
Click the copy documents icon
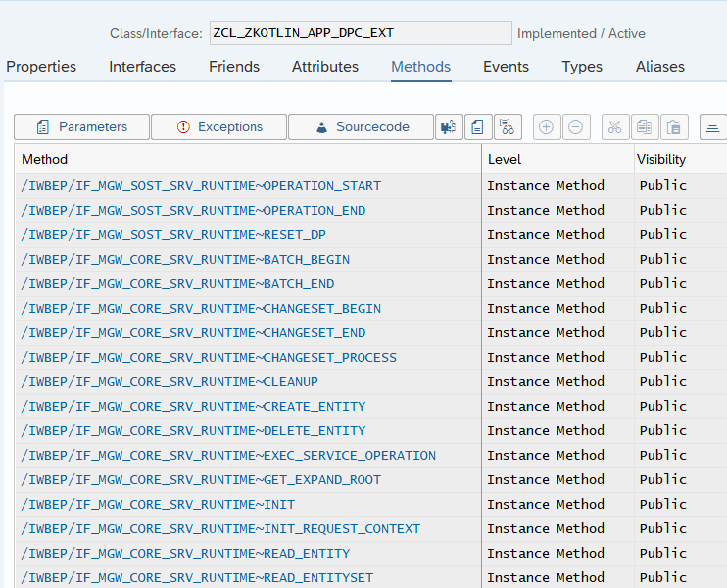point(645,127)
